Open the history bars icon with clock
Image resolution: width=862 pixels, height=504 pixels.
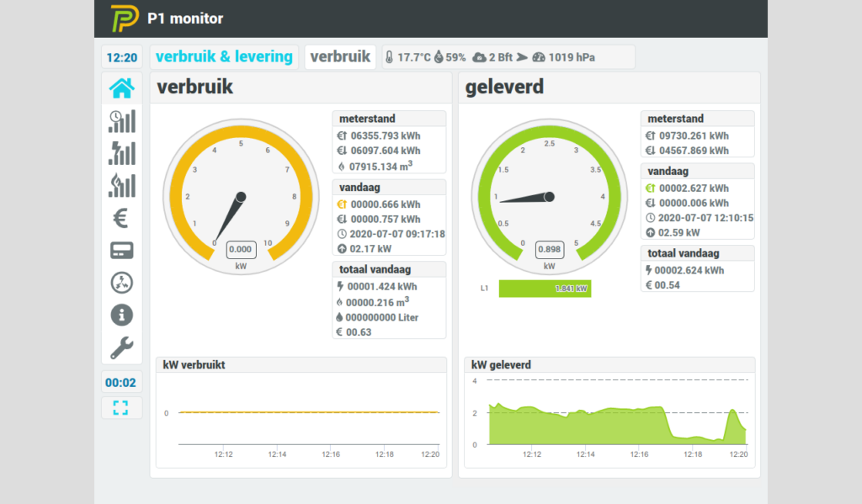pos(121,121)
